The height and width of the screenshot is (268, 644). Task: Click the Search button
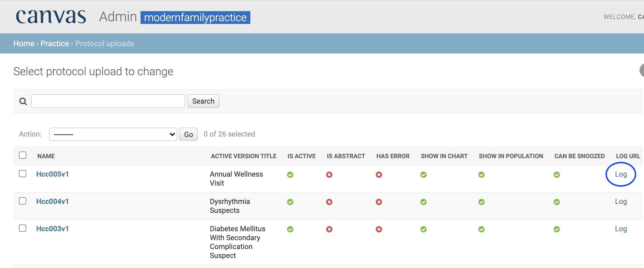(x=204, y=101)
